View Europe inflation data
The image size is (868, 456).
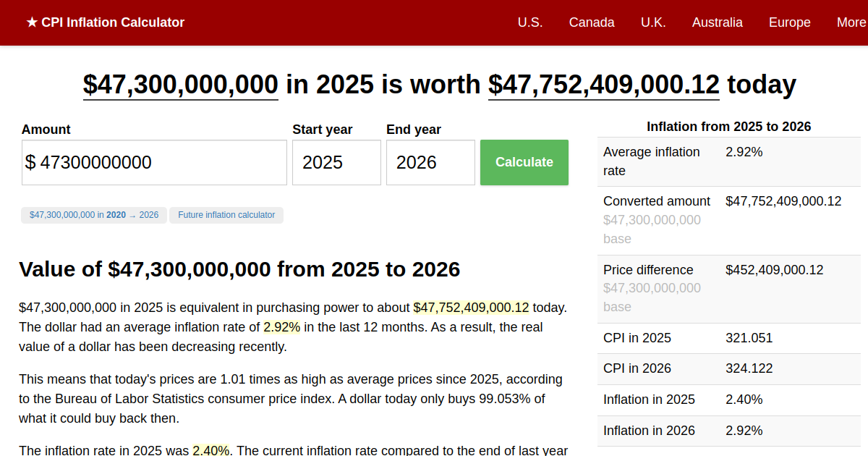click(x=789, y=22)
